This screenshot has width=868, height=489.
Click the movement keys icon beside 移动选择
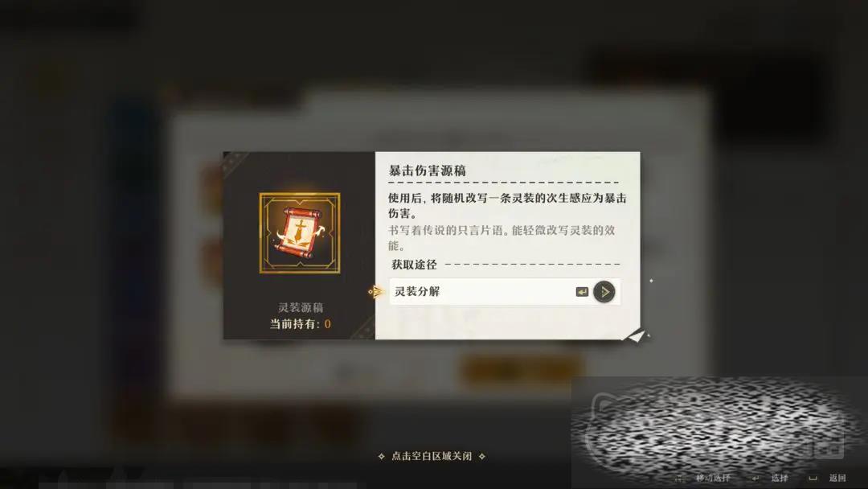pos(681,478)
